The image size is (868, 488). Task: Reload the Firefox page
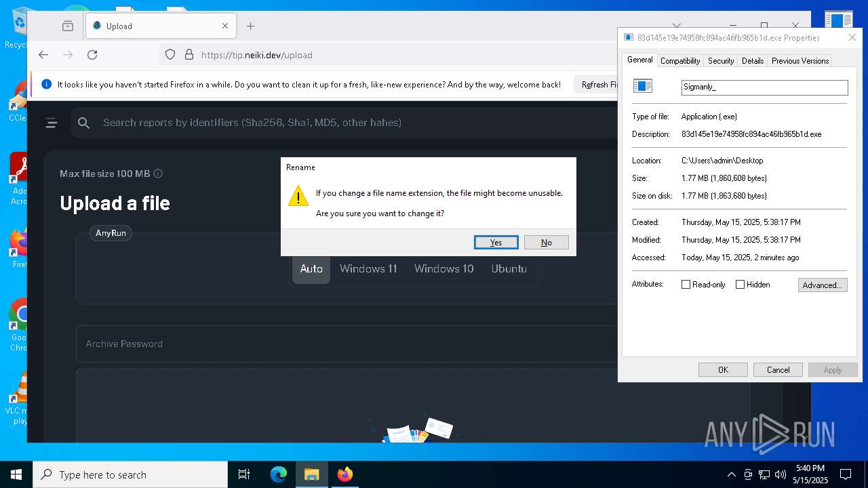pyautogui.click(x=92, y=55)
